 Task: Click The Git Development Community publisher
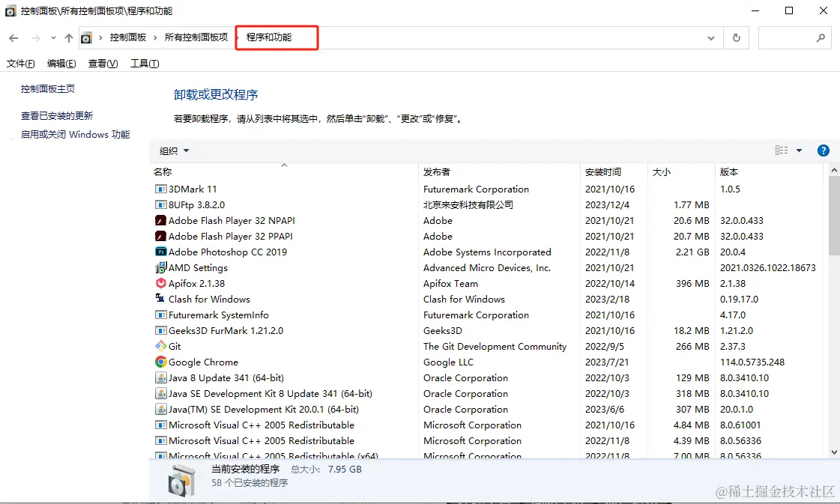[495, 347]
